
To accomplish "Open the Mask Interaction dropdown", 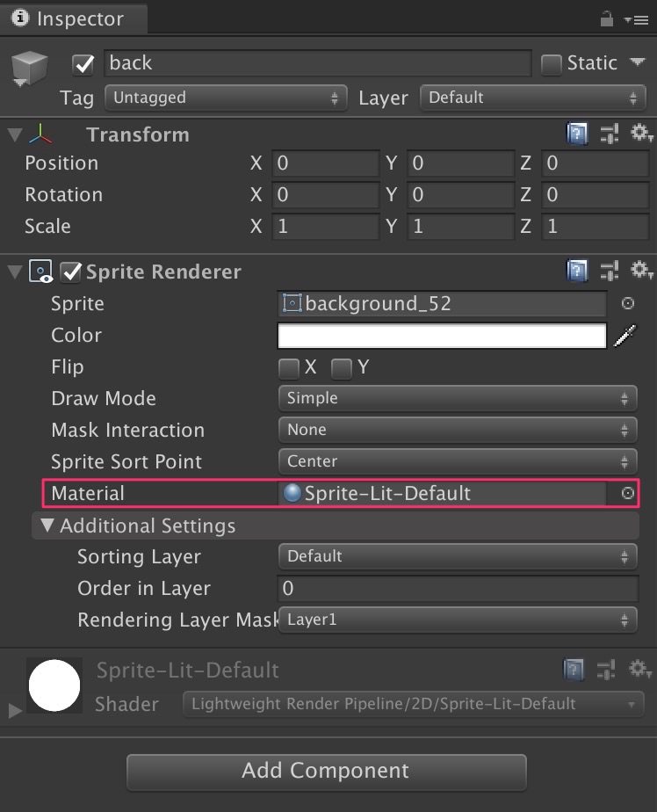I will (x=458, y=430).
